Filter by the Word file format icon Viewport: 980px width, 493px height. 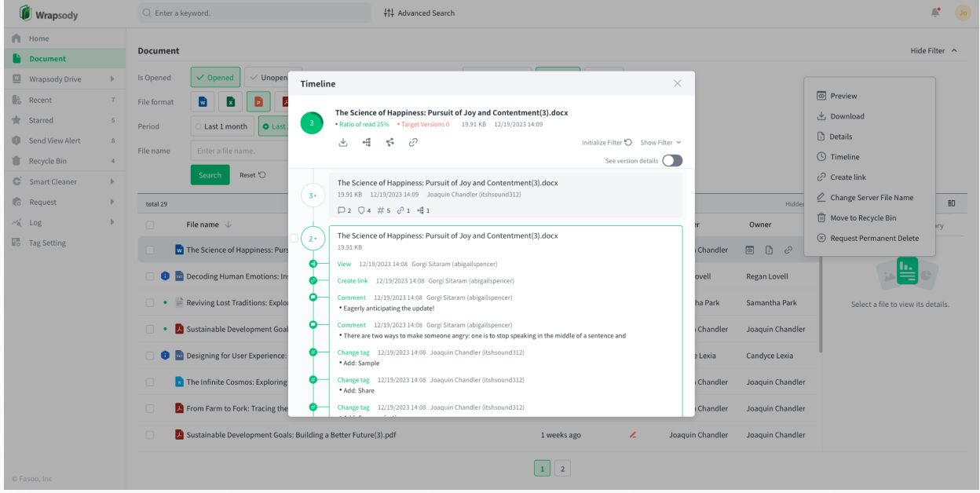coord(203,101)
